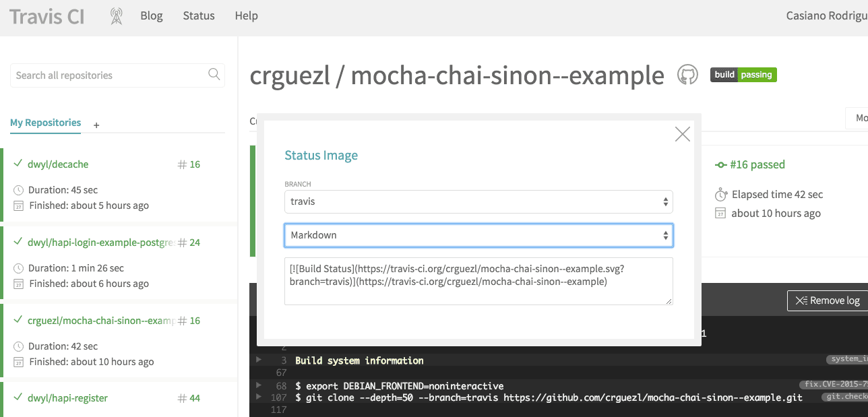868x417 pixels.
Task: Add repository with the plus icon
Action: pos(96,125)
